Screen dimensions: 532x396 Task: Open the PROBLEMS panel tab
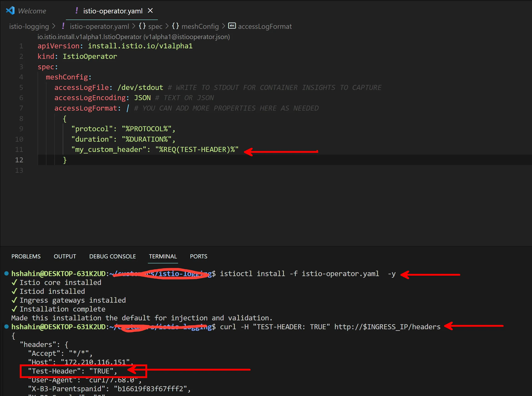26,256
